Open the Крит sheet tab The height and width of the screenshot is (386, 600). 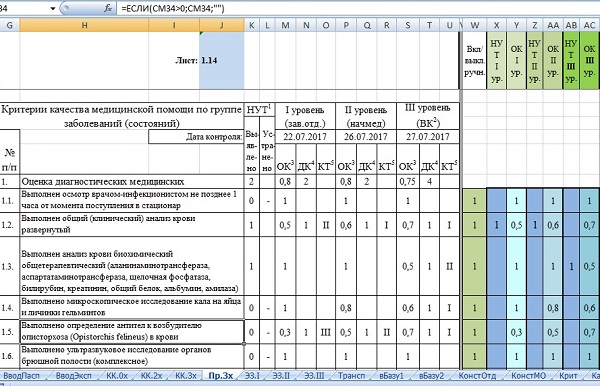(568, 376)
